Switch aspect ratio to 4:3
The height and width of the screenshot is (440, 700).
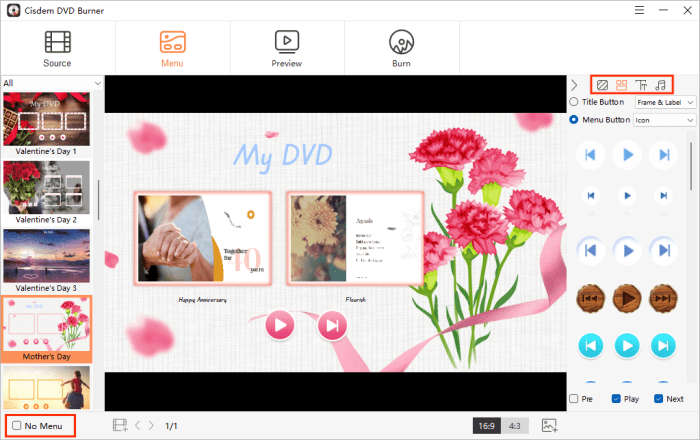point(516,426)
